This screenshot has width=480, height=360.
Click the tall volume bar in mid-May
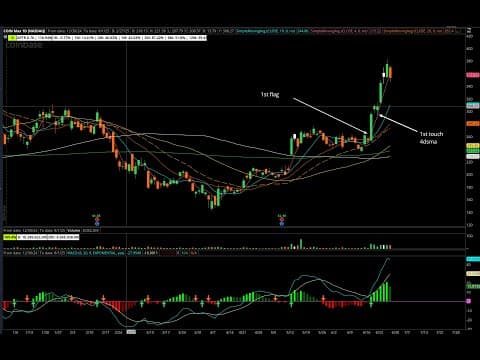(x=301, y=244)
